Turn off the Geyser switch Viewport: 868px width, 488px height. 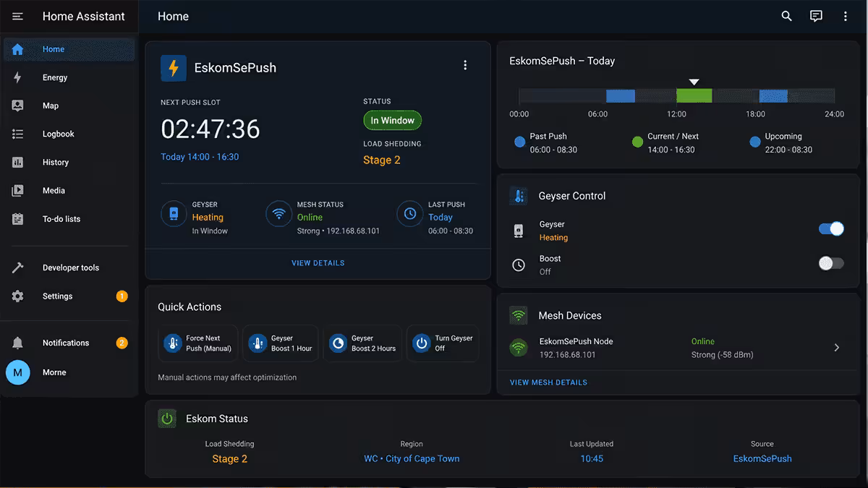tap(831, 229)
